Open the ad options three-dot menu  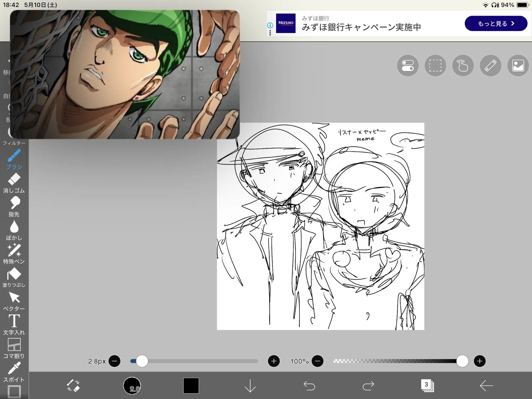(x=270, y=32)
